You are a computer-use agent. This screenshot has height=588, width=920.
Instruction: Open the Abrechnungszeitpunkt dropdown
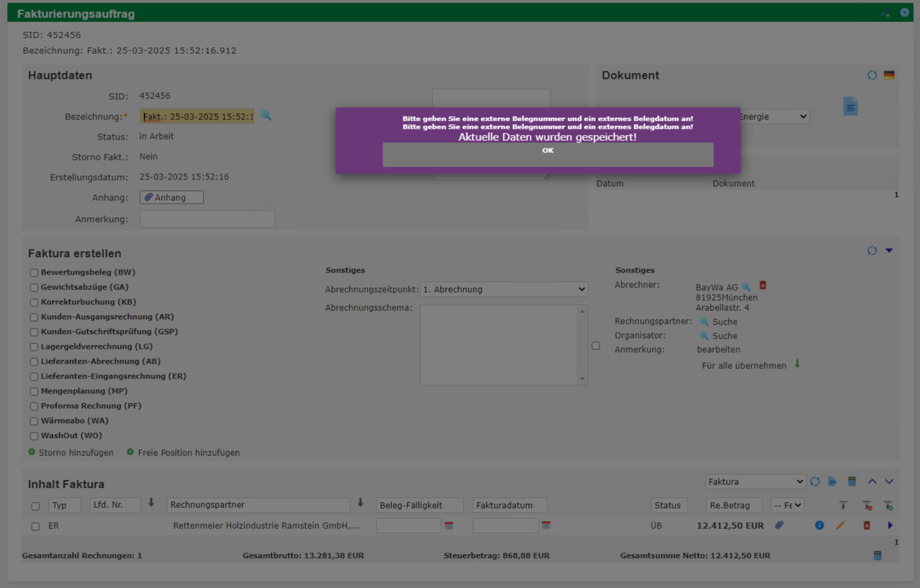(x=504, y=289)
